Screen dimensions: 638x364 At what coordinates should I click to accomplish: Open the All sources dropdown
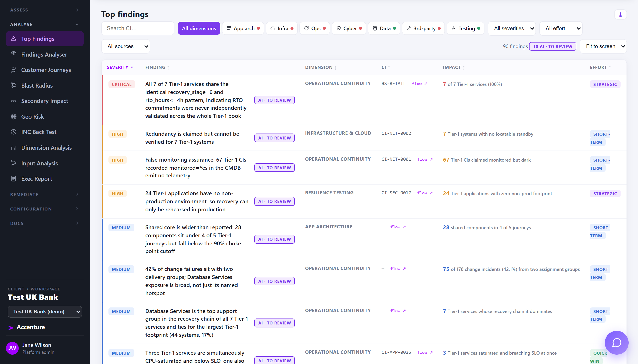[x=125, y=46]
